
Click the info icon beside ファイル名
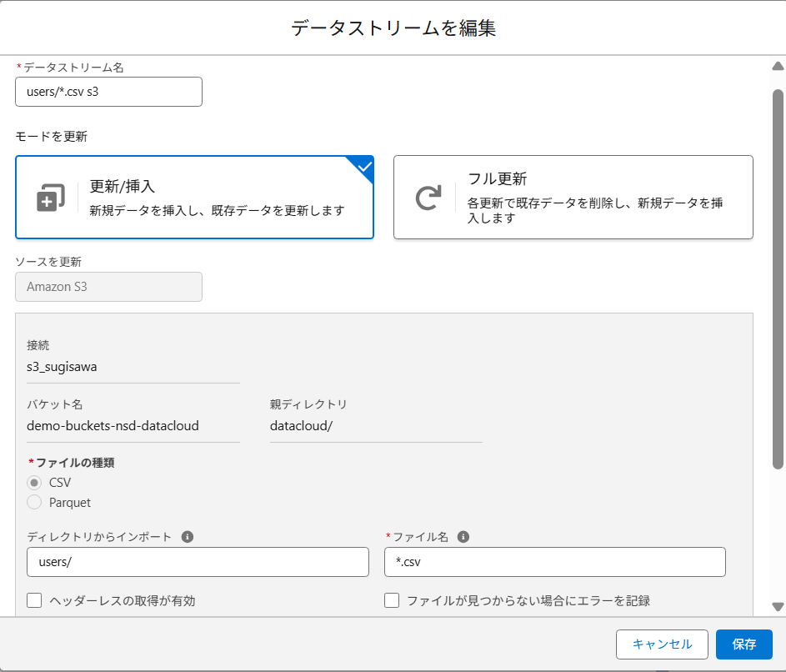(463, 537)
